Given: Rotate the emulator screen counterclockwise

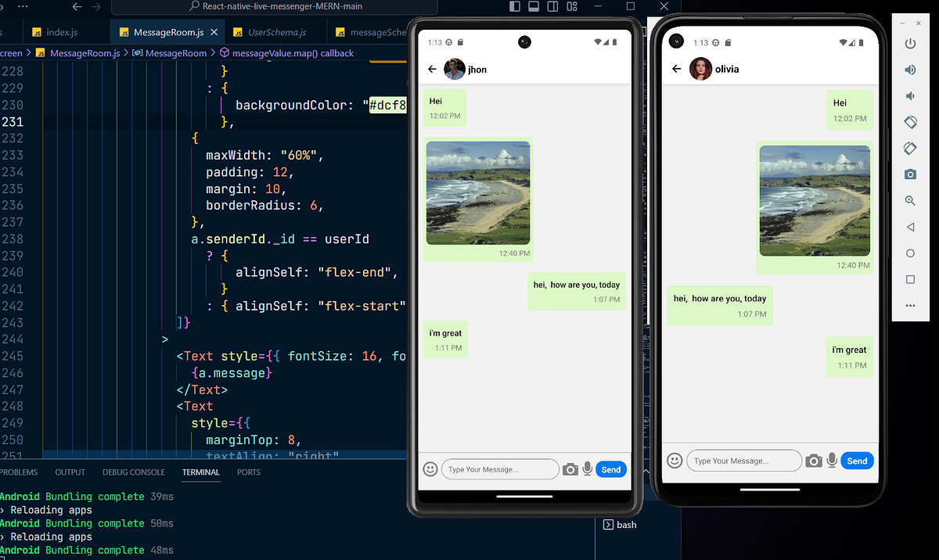Looking at the screenshot, I should coord(909,122).
